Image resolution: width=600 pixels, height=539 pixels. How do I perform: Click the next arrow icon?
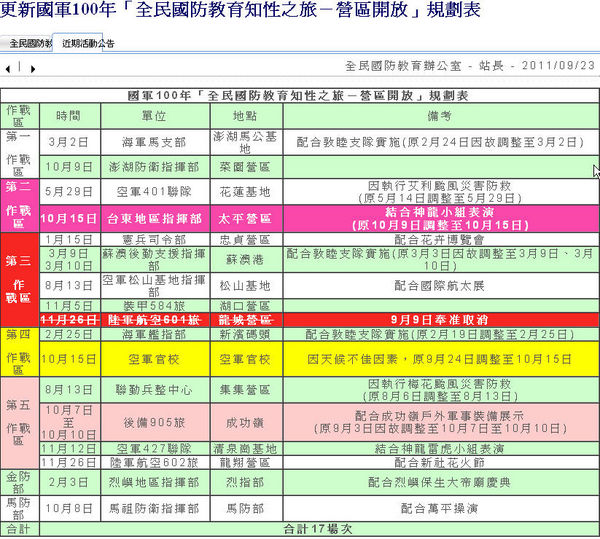[x=33, y=69]
